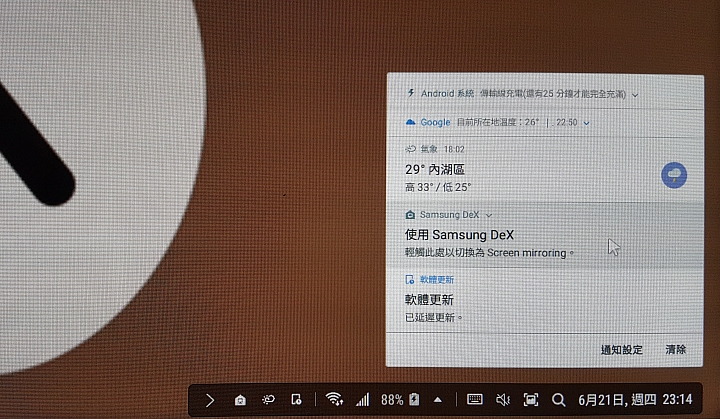Image resolution: width=720 pixels, height=419 pixels.
Task: Toggle the muted sound icon
Action: click(503, 400)
